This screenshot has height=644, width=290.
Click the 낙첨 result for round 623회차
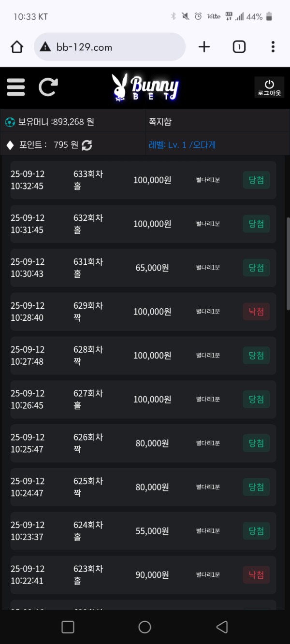pos(256,574)
